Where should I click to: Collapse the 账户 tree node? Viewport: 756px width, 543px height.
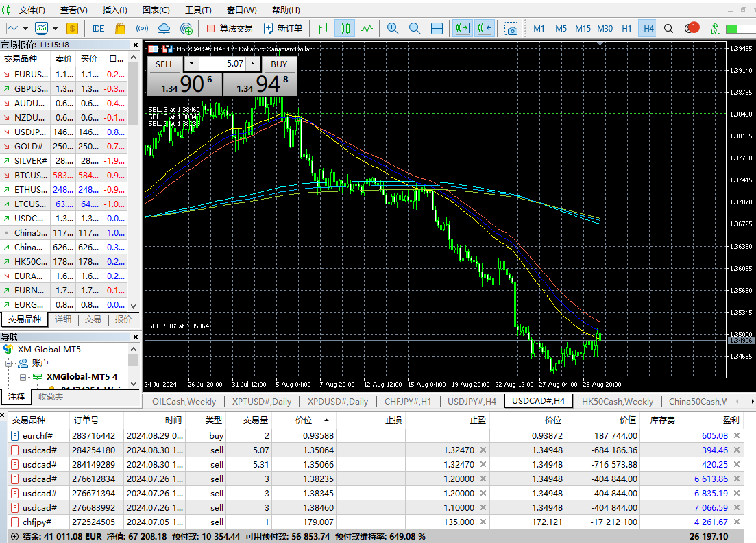click(x=8, y=363)
